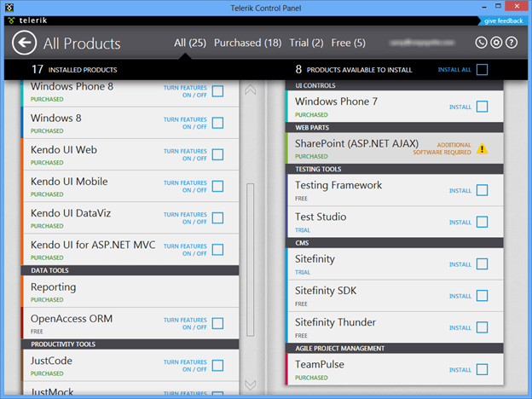Check the Install All checkbox
The height and width of the screenshot is (399, 532).
point(483,70)
